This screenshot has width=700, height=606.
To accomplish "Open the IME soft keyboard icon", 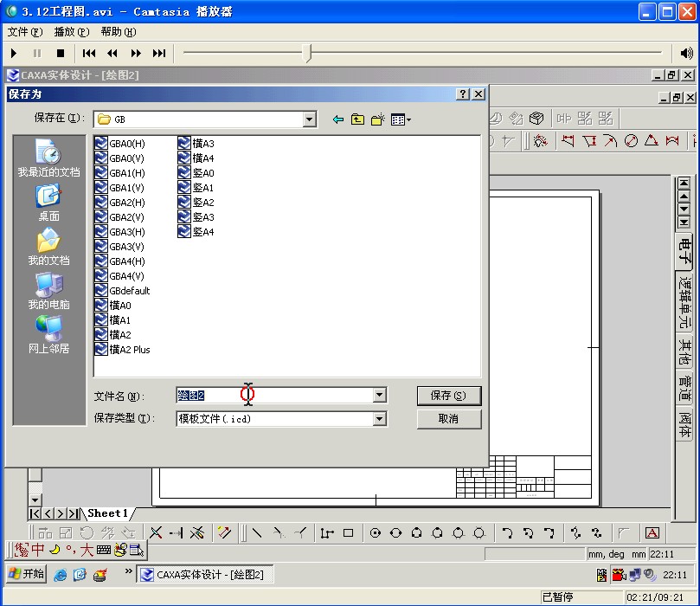I will click(104, 550).
